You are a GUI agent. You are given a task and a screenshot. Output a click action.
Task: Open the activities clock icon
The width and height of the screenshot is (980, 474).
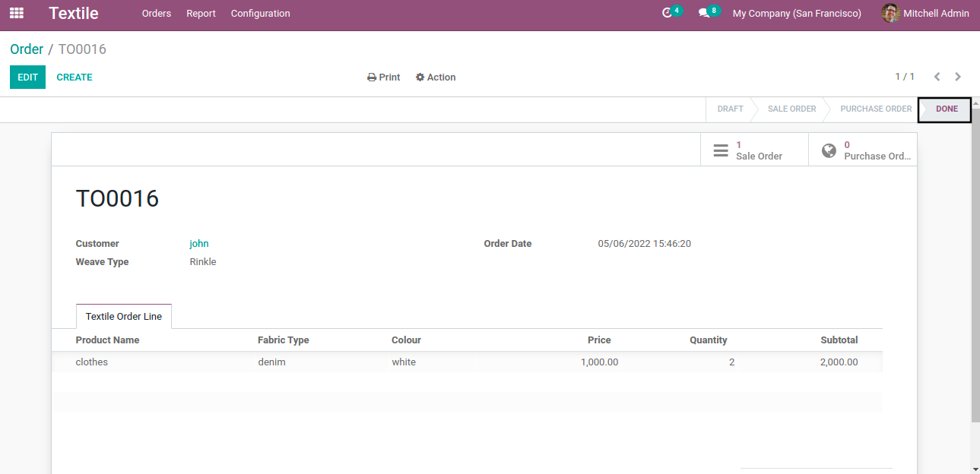[x=668, y=13]
